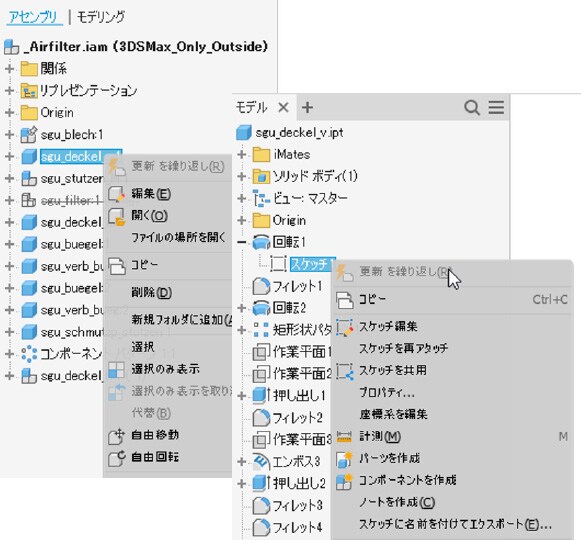
Task: Expand the リプレゼンテーション folder
Action: (x=9, y=91)
